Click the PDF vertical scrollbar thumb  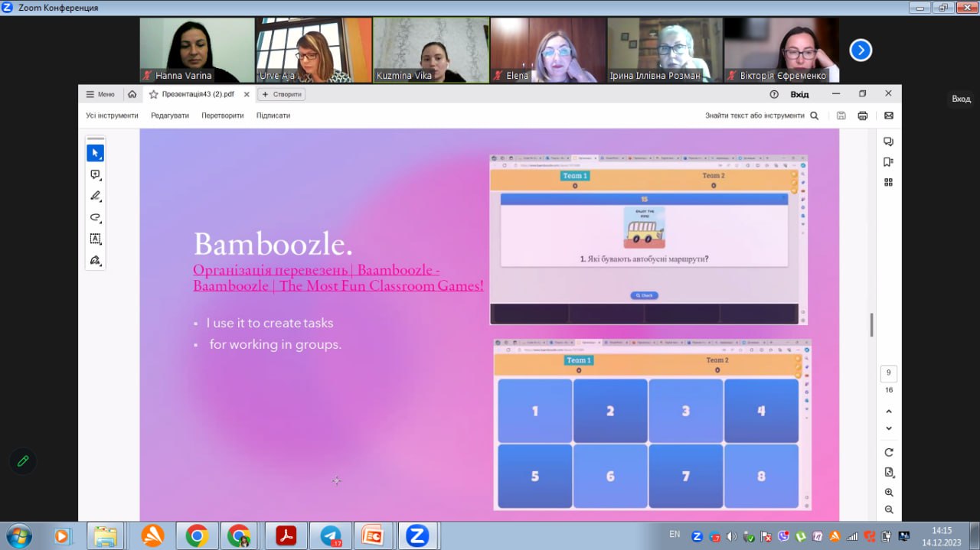tap(872, 324)
